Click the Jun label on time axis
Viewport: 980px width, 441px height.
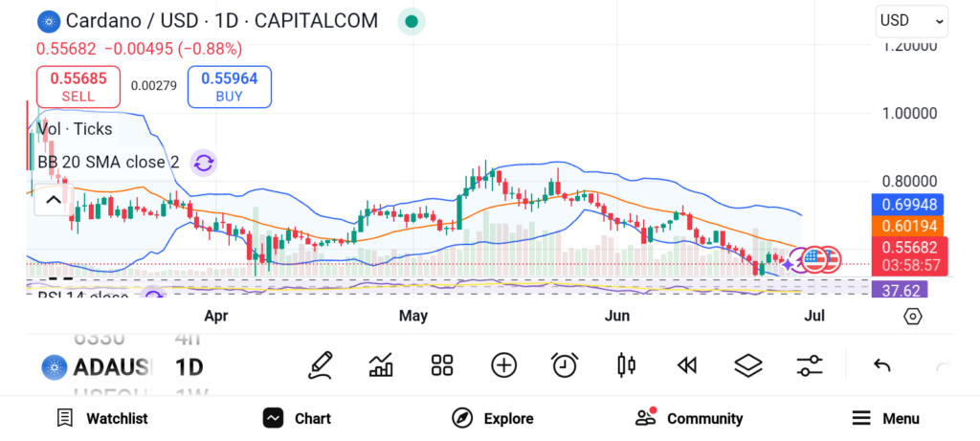617,316
